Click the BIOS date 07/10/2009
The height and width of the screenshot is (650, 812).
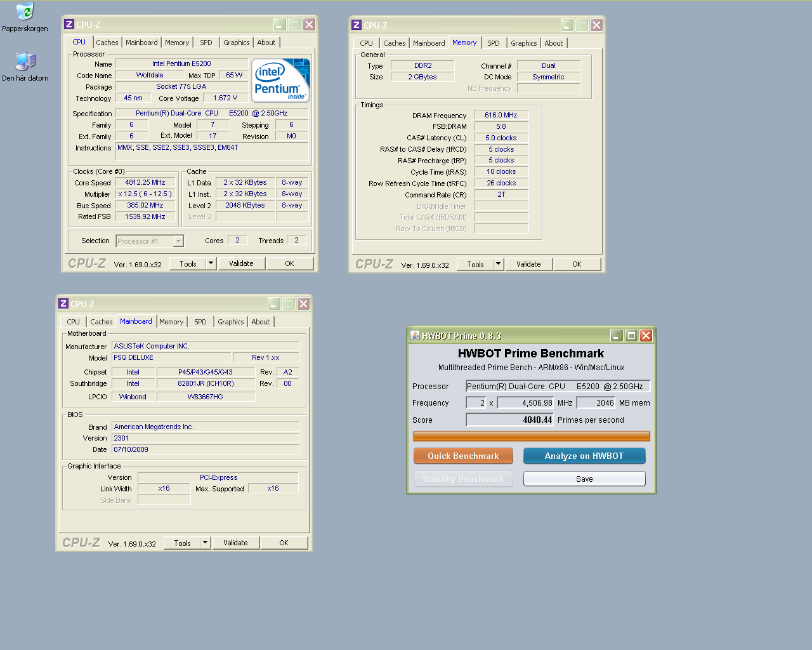click(x=205, y=449)
